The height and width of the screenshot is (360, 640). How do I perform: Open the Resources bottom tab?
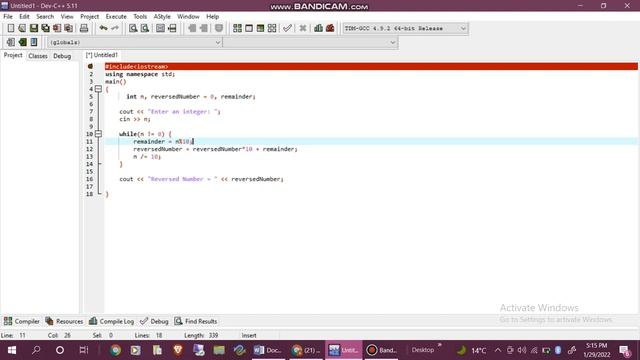[64, 321]
